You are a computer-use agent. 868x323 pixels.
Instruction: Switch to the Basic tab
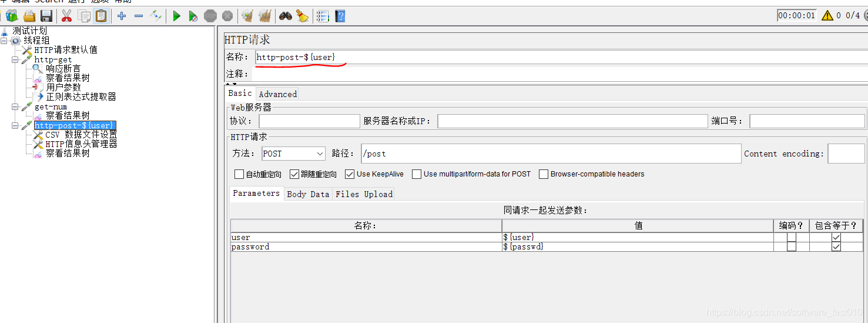coord(240,94)
